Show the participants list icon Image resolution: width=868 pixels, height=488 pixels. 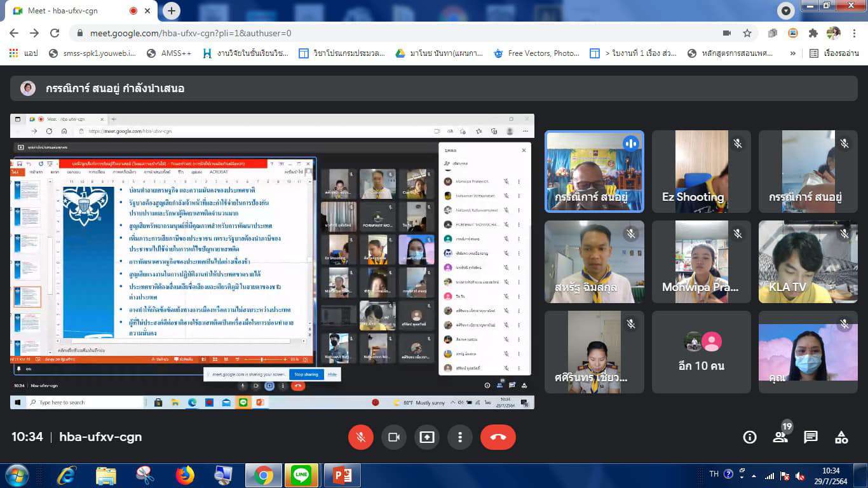780,437
